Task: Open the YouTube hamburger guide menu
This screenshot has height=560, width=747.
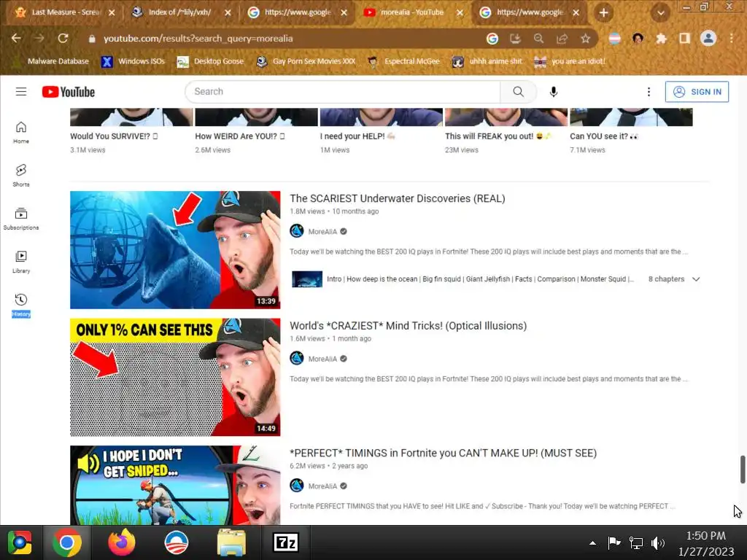Action: 21,91
